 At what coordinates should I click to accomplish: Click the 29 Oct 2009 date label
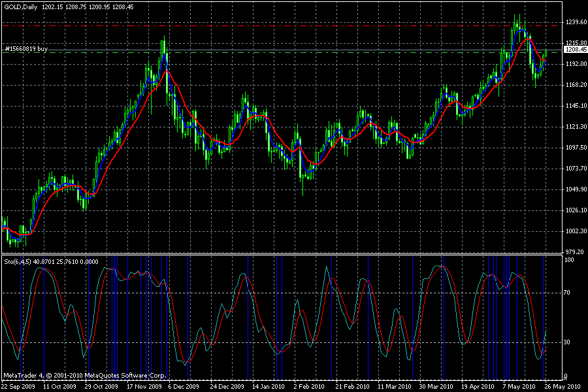(x=101, y=386)
